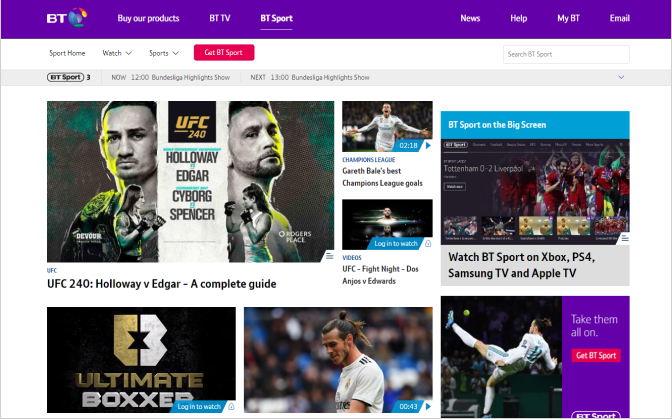Click the Search BT Sport field
Screen dimensions: 672x419
tap(566, 54)
